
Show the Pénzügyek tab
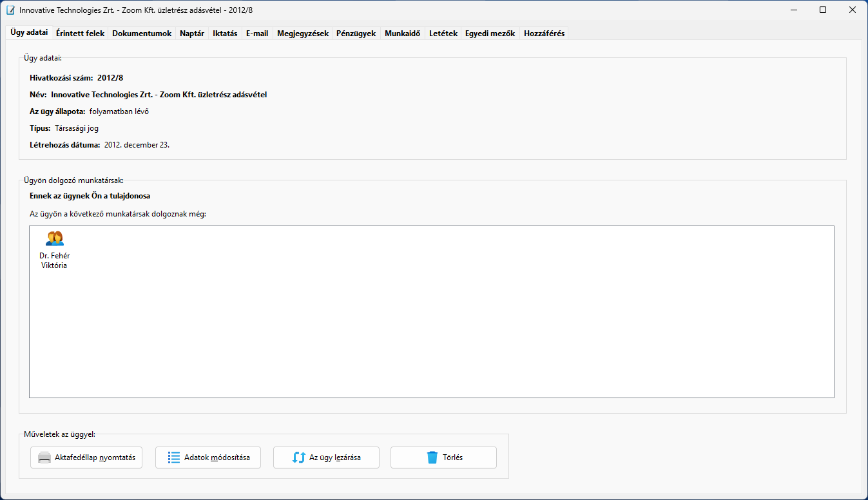coord(356,34)
